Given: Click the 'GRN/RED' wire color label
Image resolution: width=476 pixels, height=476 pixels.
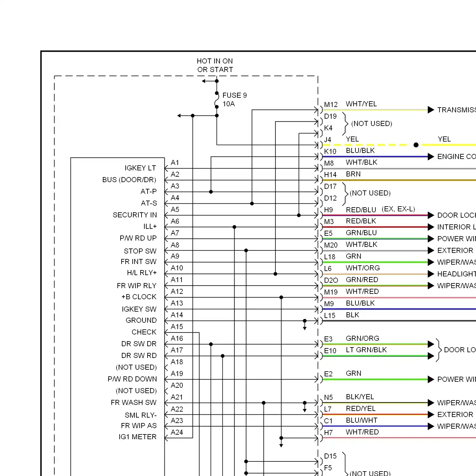Looking at the screenshot, I should [x=362, y=280].
